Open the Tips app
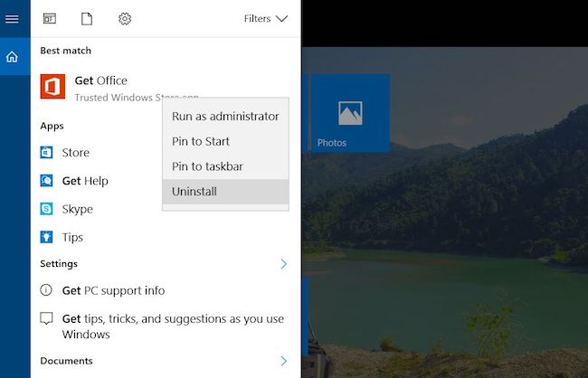 click(72, 237)
